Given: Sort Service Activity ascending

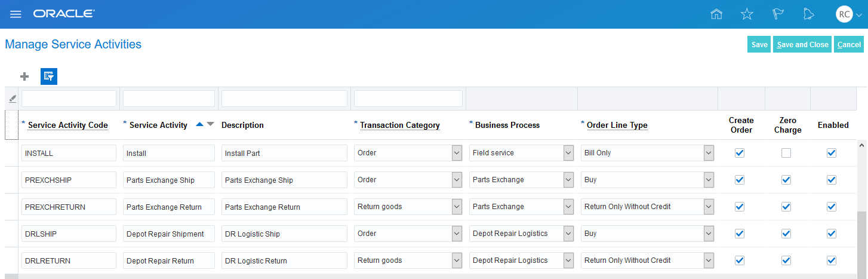Looking at the screenshot, I should point(199,124).
